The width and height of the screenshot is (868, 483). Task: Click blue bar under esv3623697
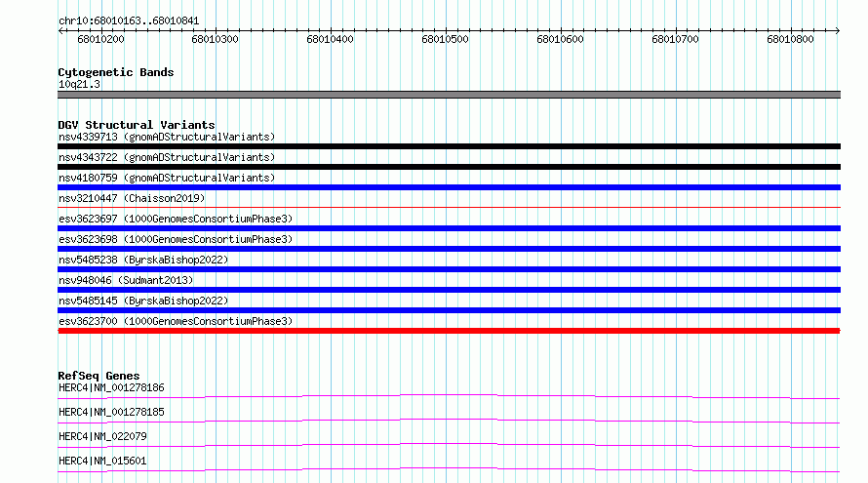click(x=449, y=228)
